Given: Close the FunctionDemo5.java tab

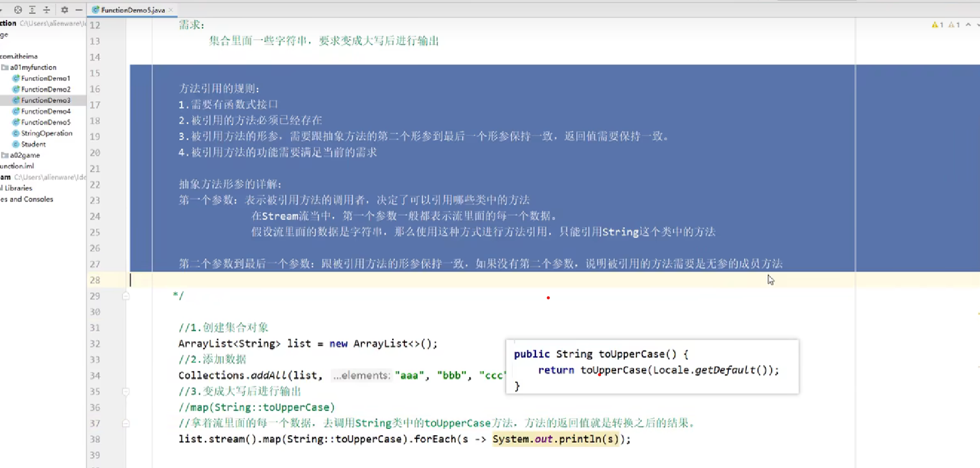Looking at the screenshot, I should [171, 10].
